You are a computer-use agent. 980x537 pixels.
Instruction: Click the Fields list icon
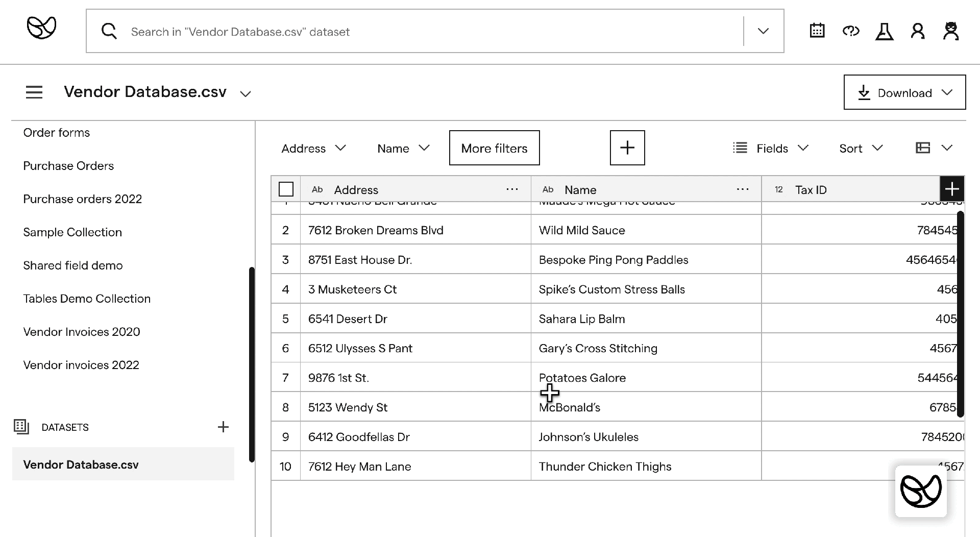[740, 148]
